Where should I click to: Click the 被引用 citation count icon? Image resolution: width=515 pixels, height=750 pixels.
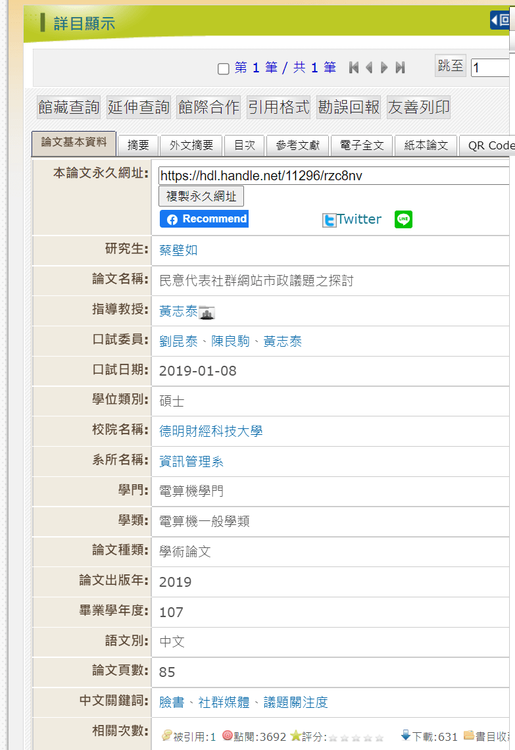[166, 735]
